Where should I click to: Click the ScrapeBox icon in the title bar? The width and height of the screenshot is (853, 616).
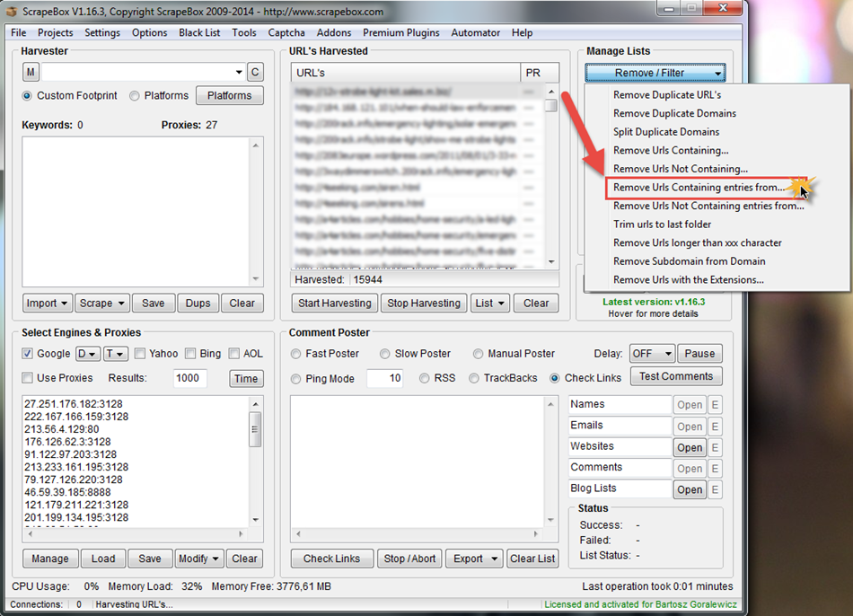point(12,12)
